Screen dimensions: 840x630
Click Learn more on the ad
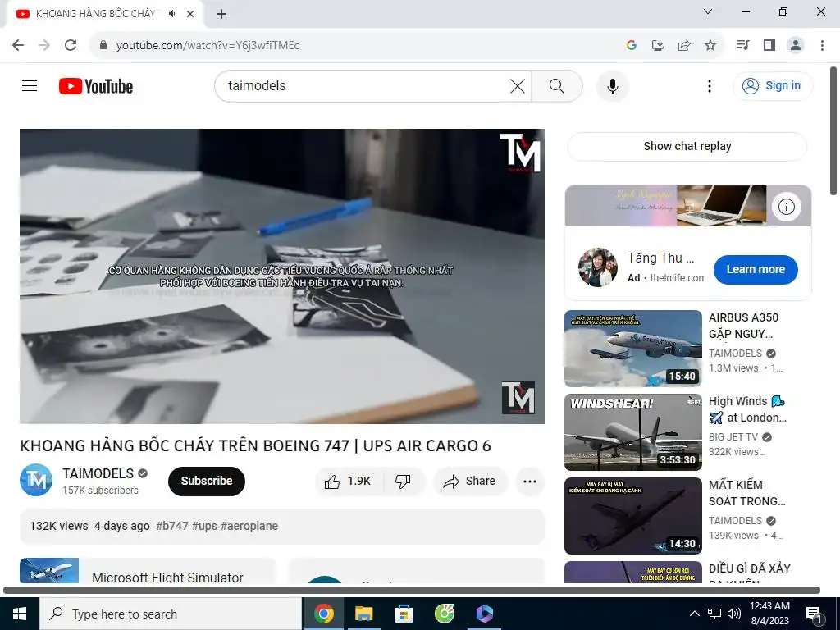pyautogui.click(x=756, y=269)
